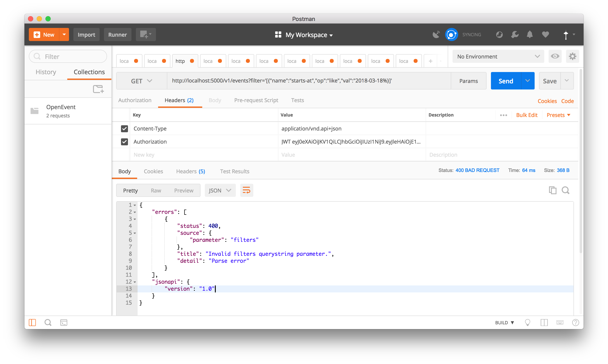Click the new collection folder icon

[x=98, y=89]
